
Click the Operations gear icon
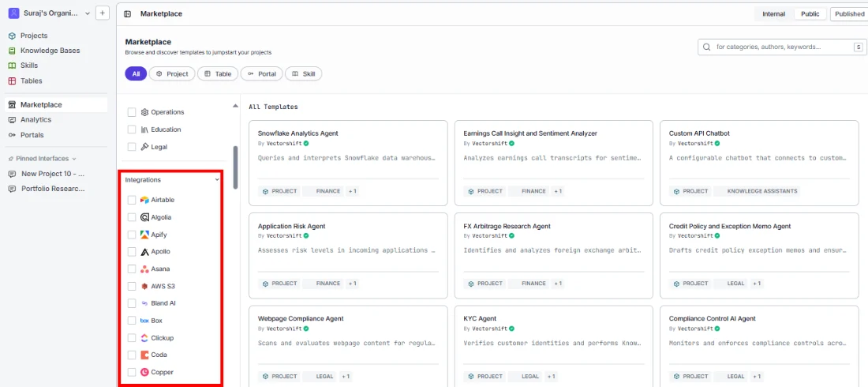pos(145,112)
